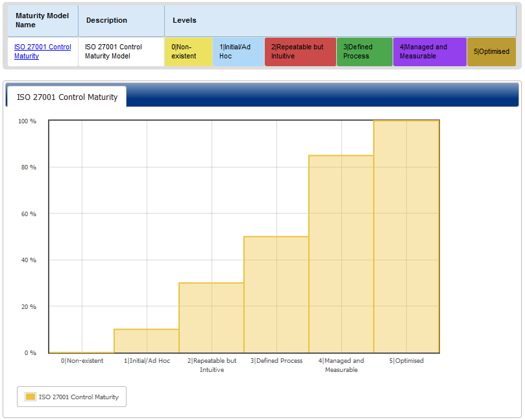Toggle the ISO 27001 Control Maturity legend entry
This screenshot has height=420, width=525.
[x=71, y=397]
